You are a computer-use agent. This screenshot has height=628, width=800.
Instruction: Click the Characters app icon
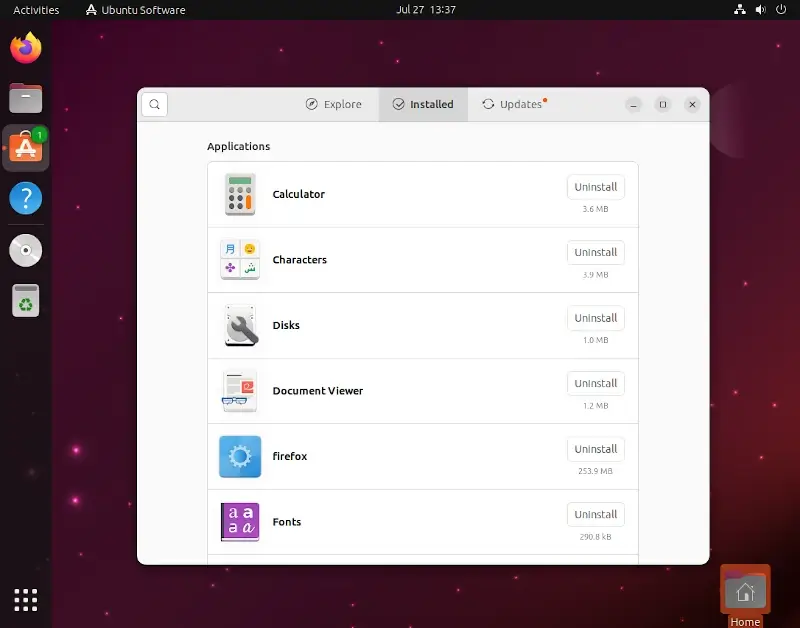point(240,260)
